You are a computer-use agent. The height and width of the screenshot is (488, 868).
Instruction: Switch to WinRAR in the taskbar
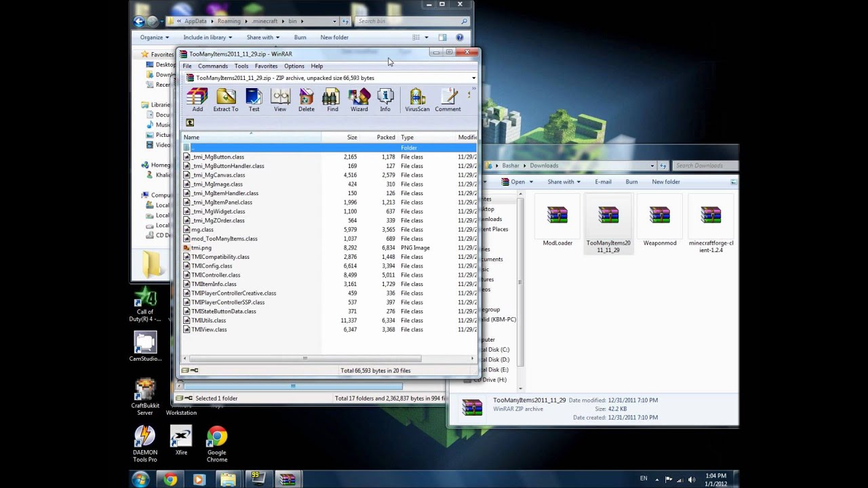click(x=288, y=479)
